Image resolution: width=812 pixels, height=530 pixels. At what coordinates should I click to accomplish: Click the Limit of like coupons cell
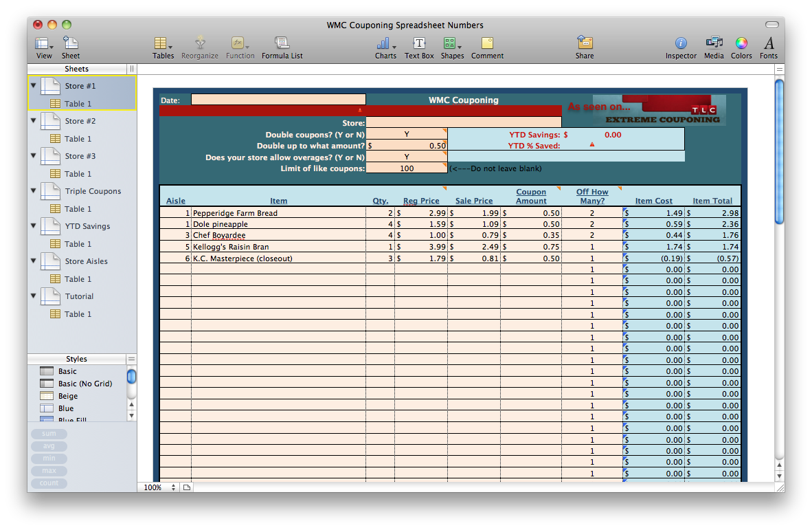click(x=407, y=168)
